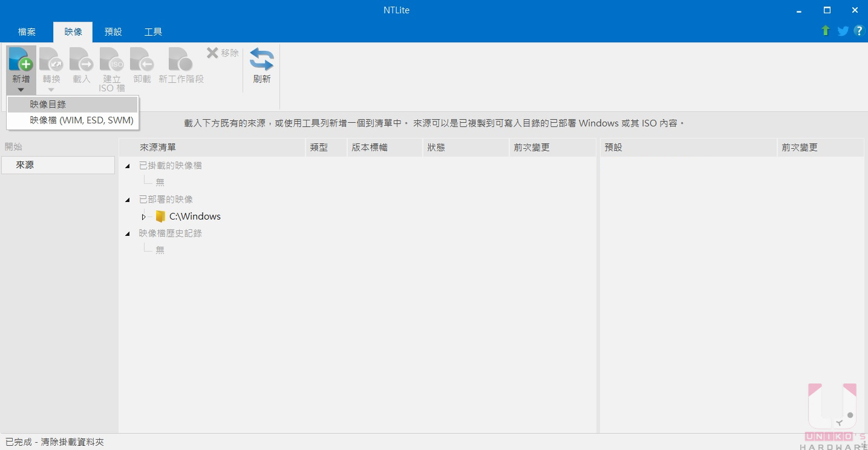Open the 轉換 dropdown arrow

click(51, 90)
